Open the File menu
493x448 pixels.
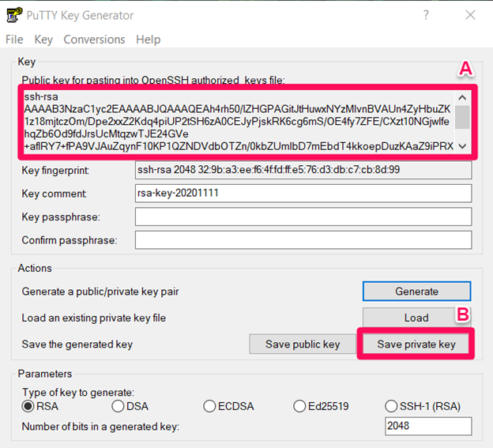click(x=14, y=40)
